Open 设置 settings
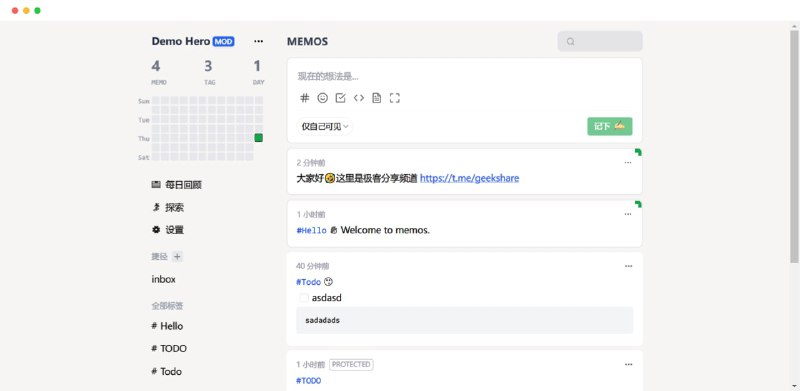 point(168,230)
